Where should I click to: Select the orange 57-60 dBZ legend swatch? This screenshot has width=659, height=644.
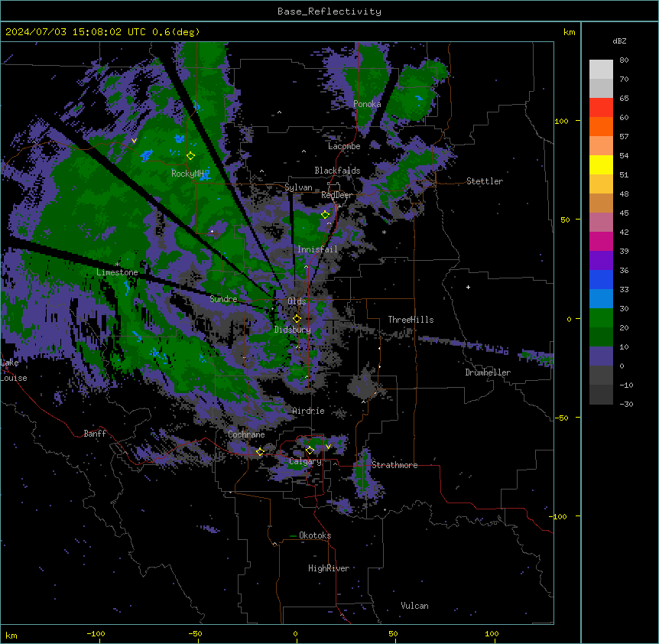tap(601, 126)
